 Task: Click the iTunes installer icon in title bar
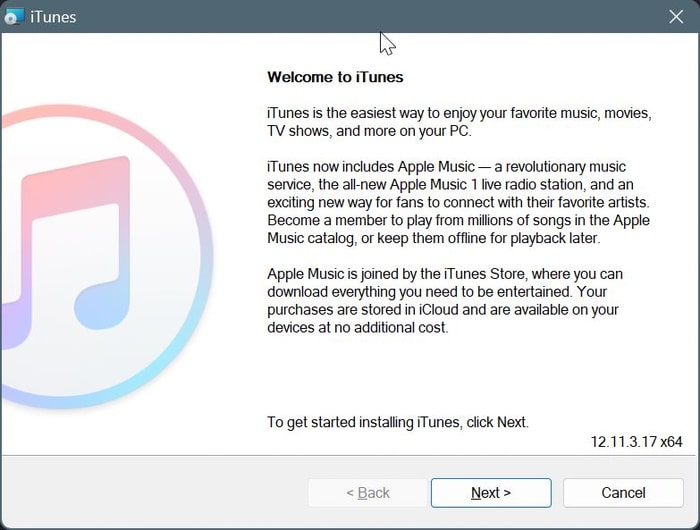pos(14,17)
